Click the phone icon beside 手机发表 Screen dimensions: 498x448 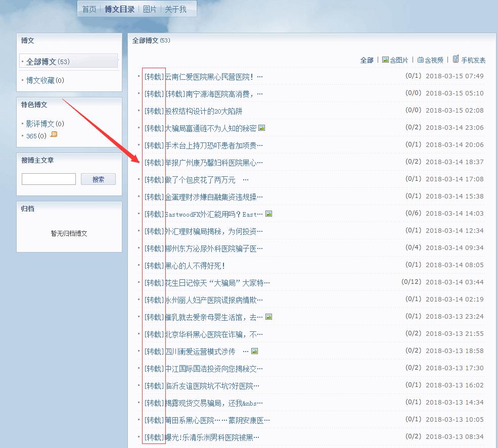point(456,59)
